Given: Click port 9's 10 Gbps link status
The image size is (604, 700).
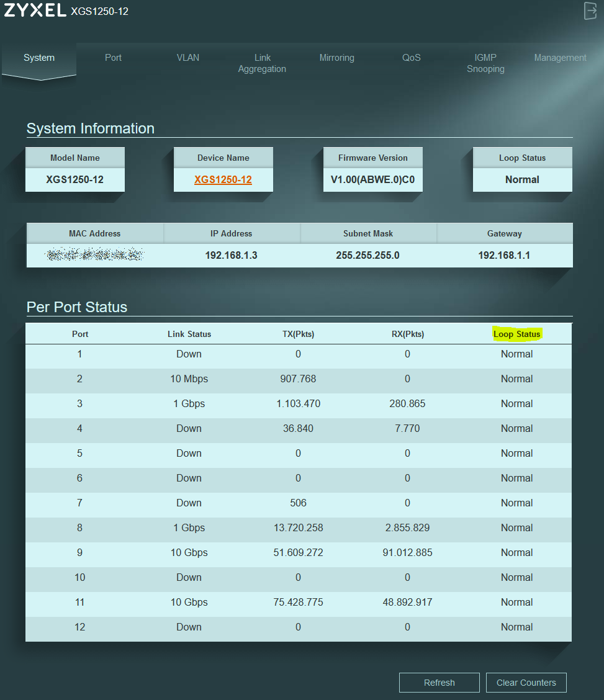Looking at the screenshot, I should pyautogui.click(x=189, y=553).
